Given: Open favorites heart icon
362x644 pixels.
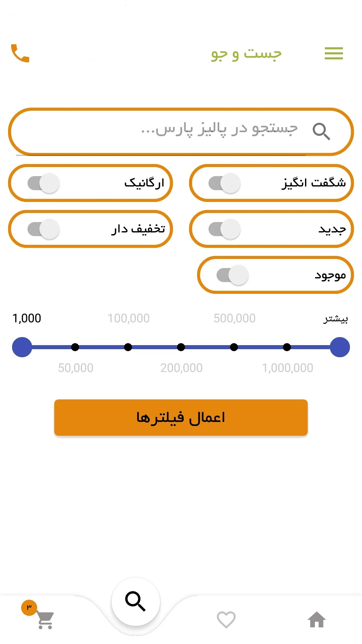Looking at the screenshot, I should point(226,620).
